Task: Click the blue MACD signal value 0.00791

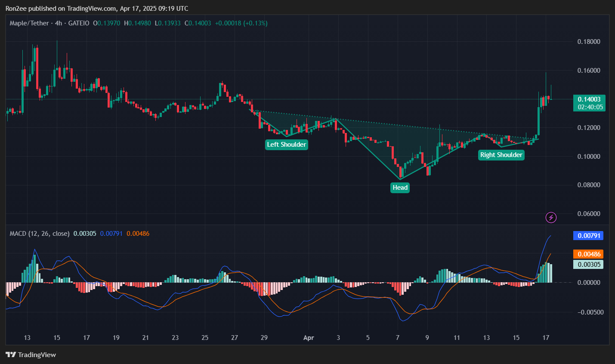Action: [x=588, y=235]
